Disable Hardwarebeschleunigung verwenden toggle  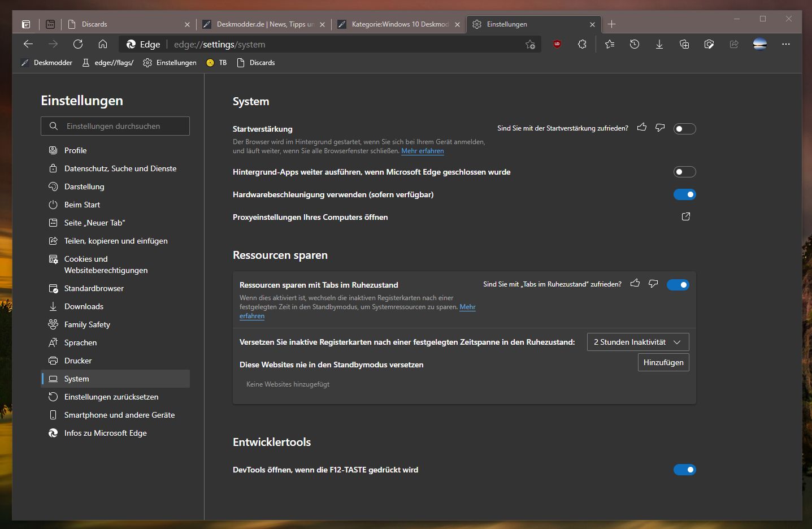(684, 194)
